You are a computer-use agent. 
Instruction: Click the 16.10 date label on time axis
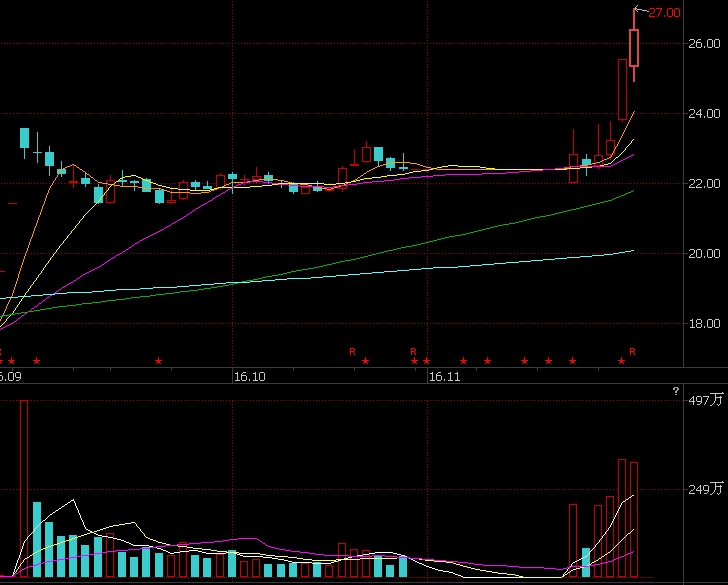pos(250,377)
